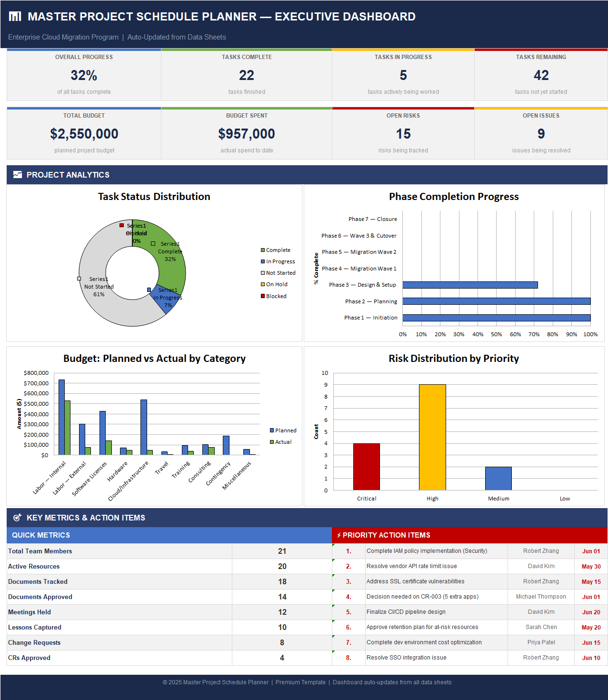
Task: Click the On Hold legend swatch
Action: coord(263,284)
